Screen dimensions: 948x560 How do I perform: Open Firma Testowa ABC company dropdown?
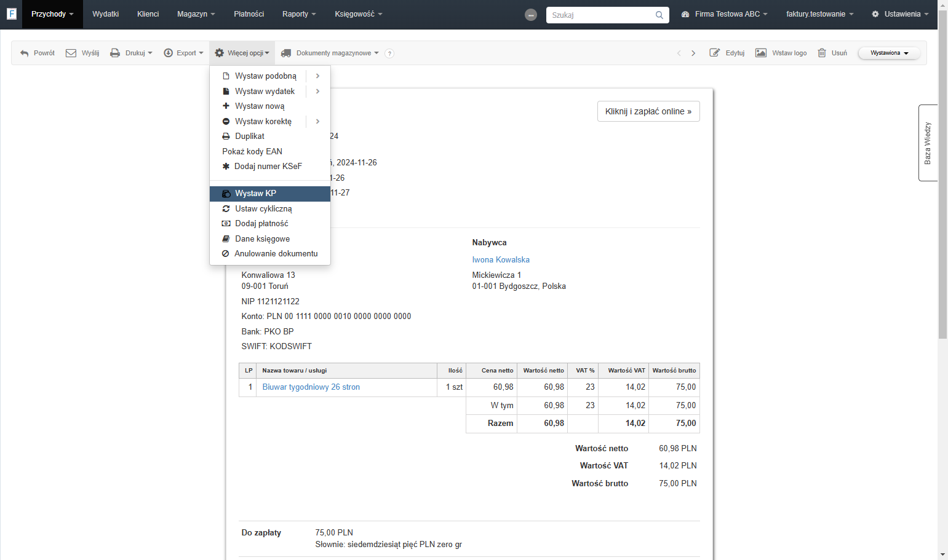pos(724,14)
